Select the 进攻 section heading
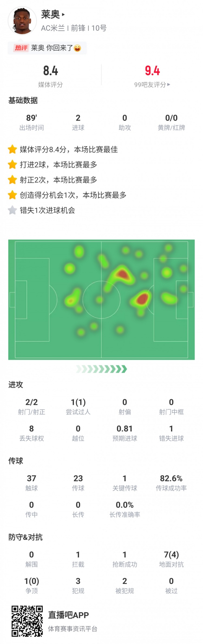The height and width of the screenshot is (644, 203). tap(16, 385)
